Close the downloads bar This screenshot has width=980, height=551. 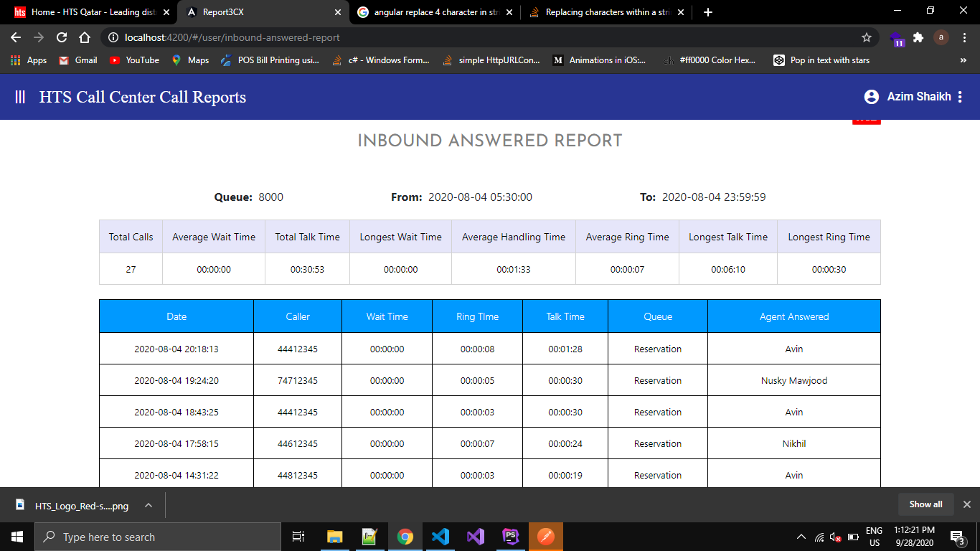click(966, 504)
